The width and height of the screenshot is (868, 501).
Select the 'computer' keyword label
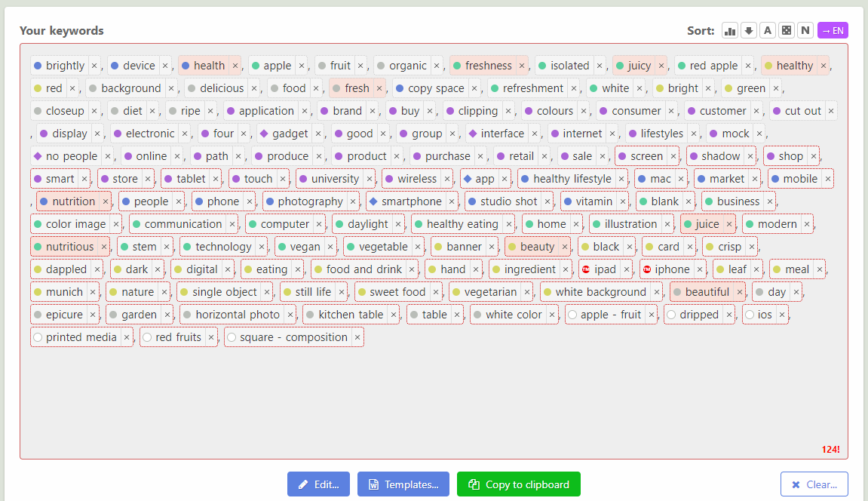tap(284, 225)
